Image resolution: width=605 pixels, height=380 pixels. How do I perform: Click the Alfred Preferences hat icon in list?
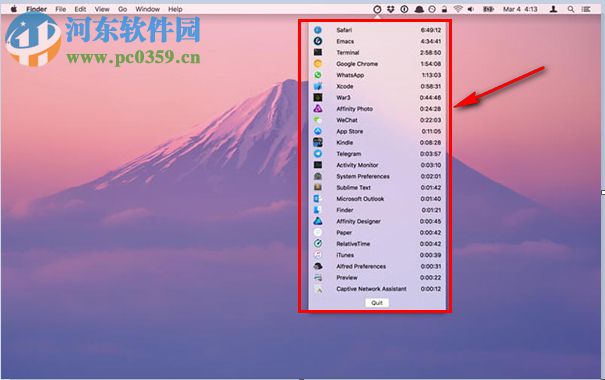coord(318,266)
